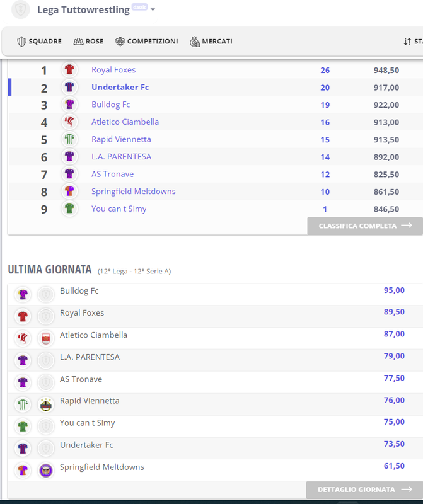Click You can t Simy jersey in Ultima Giornata
423x504 pixels.
coord(23,427)
